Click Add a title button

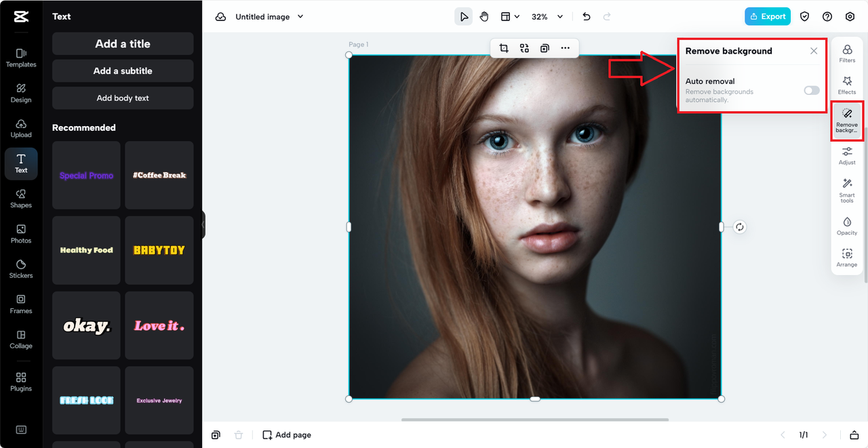click(123, 43)
